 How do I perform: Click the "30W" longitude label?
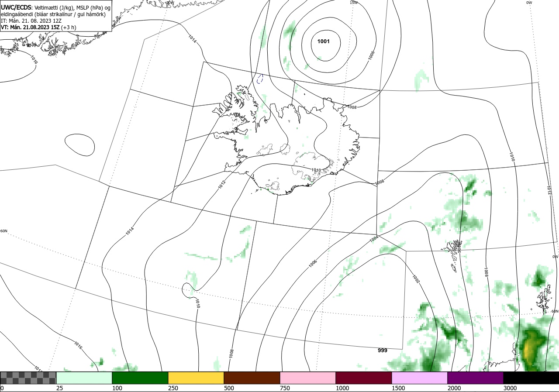pyautogui.click(x=170, y=3)
